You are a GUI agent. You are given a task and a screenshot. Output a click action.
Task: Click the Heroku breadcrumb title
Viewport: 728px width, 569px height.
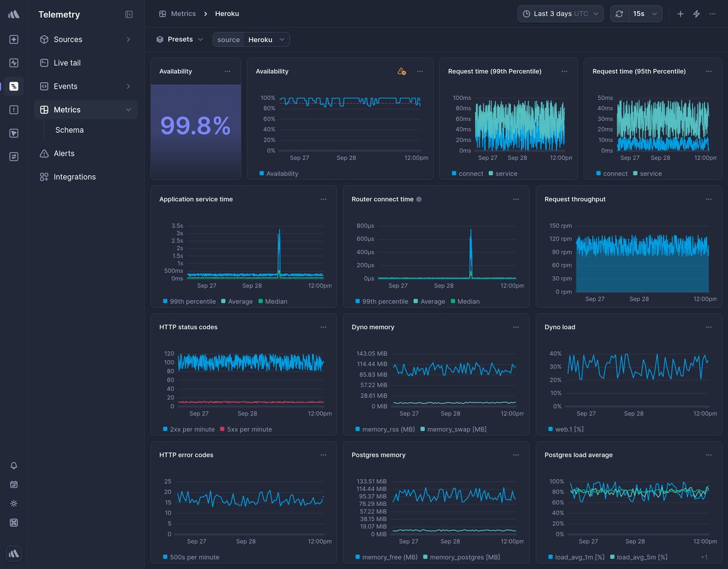(227, 14)
